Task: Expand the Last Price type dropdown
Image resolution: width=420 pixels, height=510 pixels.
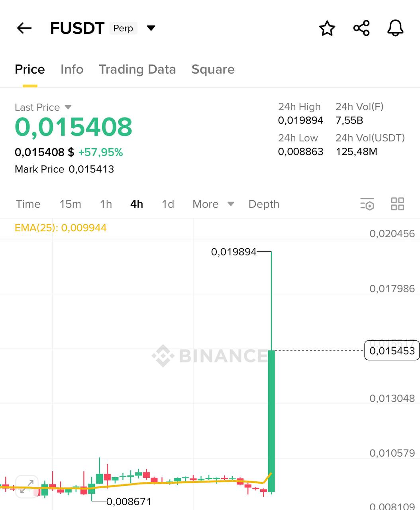Action: click(68, 107)
